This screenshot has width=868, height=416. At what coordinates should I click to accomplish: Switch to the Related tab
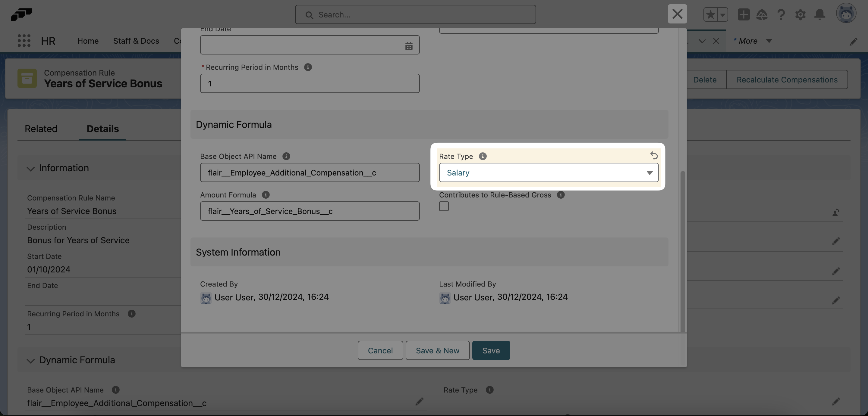tap(41, 129)
